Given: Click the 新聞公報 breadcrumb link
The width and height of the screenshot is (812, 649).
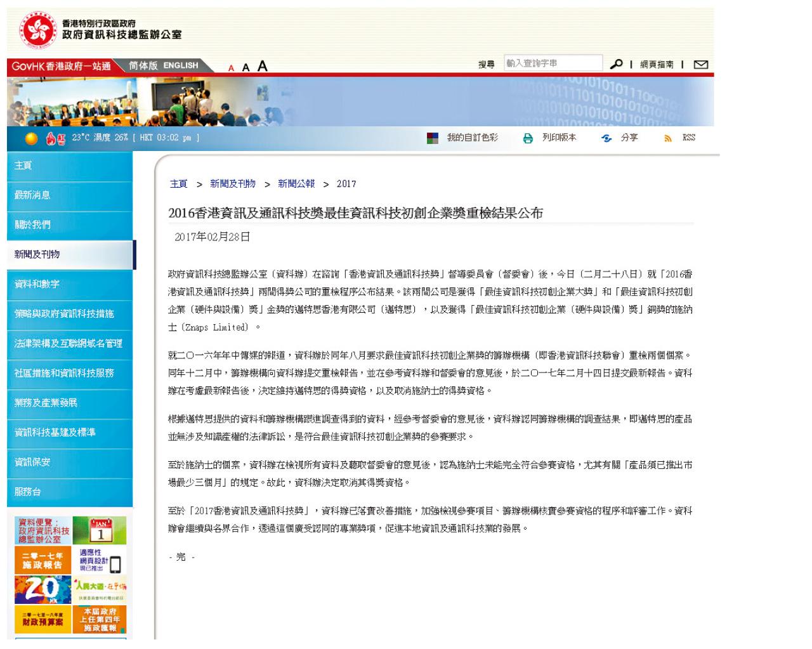Looking at the screenshot, I should [296, 184].
